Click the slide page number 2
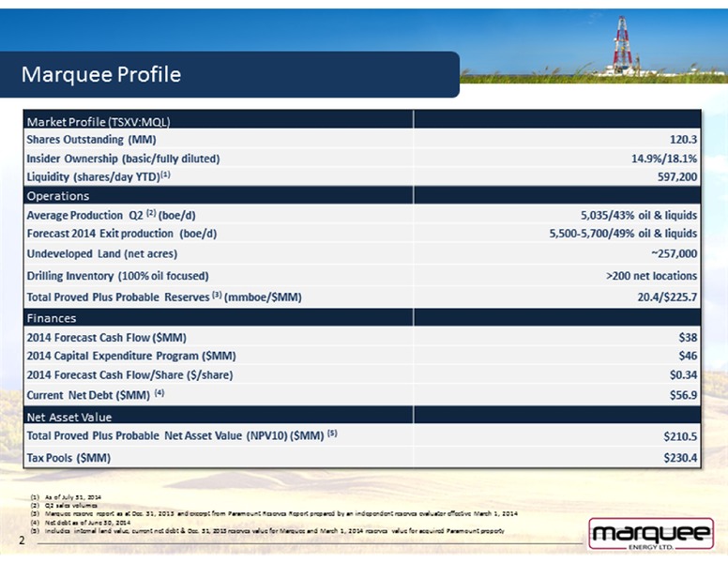 (22, 540)
